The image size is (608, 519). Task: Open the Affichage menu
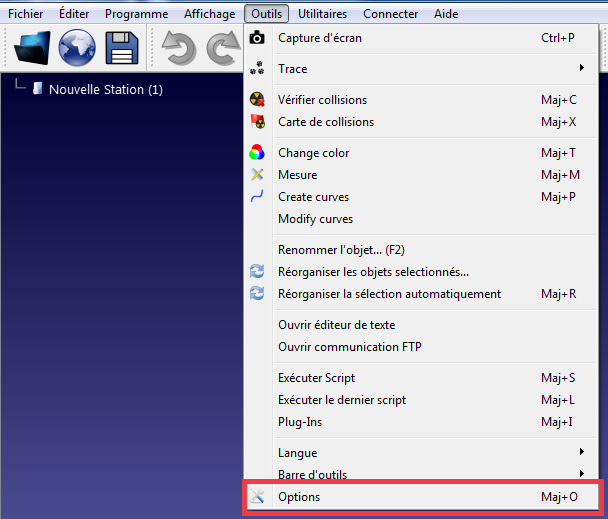pyautogui.click(x=209, y=14)
